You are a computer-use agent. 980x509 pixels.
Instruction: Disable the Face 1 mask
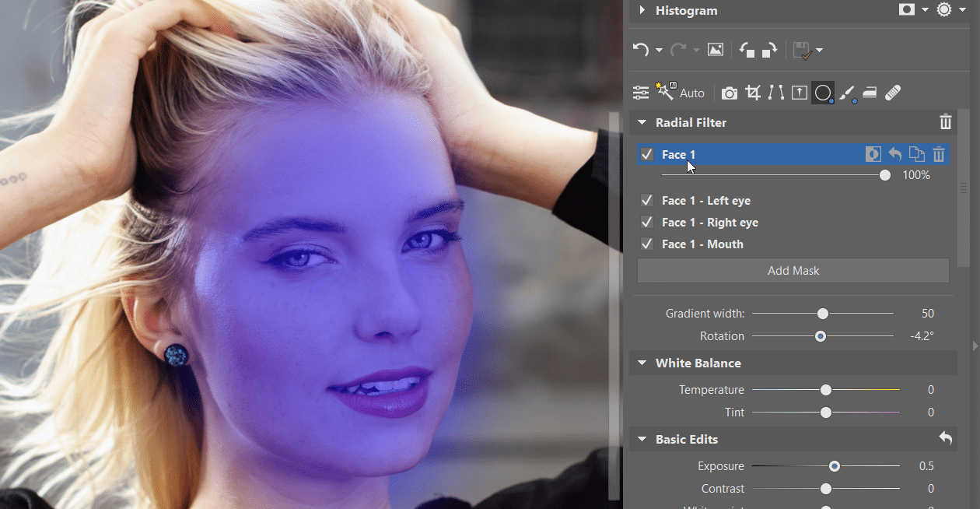[646, 154]
